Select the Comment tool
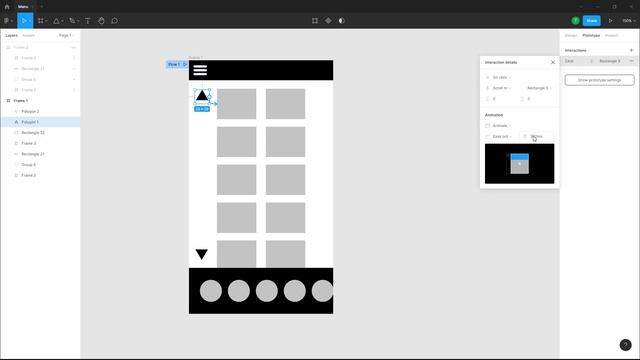 (x=115, y=20)
